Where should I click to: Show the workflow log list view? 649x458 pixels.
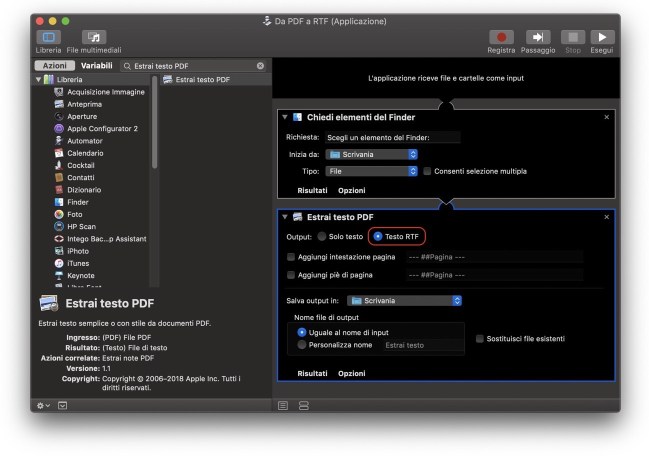coord(283,405)
